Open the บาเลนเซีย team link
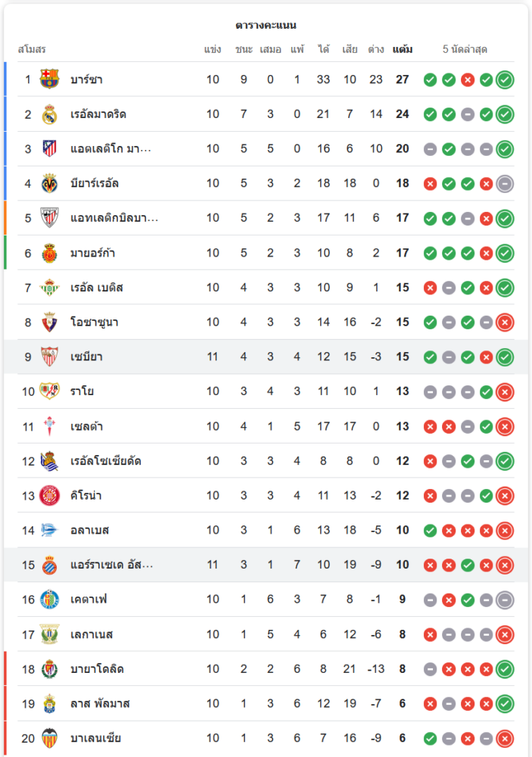This screenshot has height=757, width=532. [x=95, y=738]
